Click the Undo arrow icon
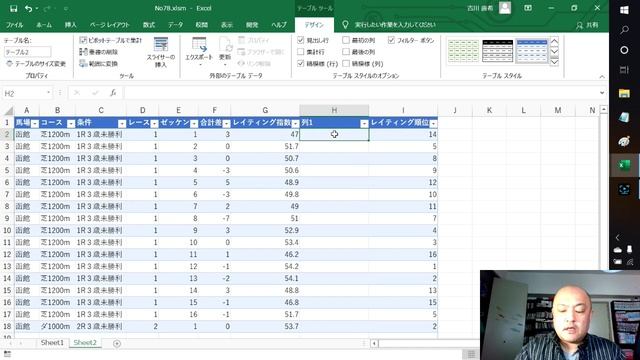640x360 pixels. coord(28,8)
